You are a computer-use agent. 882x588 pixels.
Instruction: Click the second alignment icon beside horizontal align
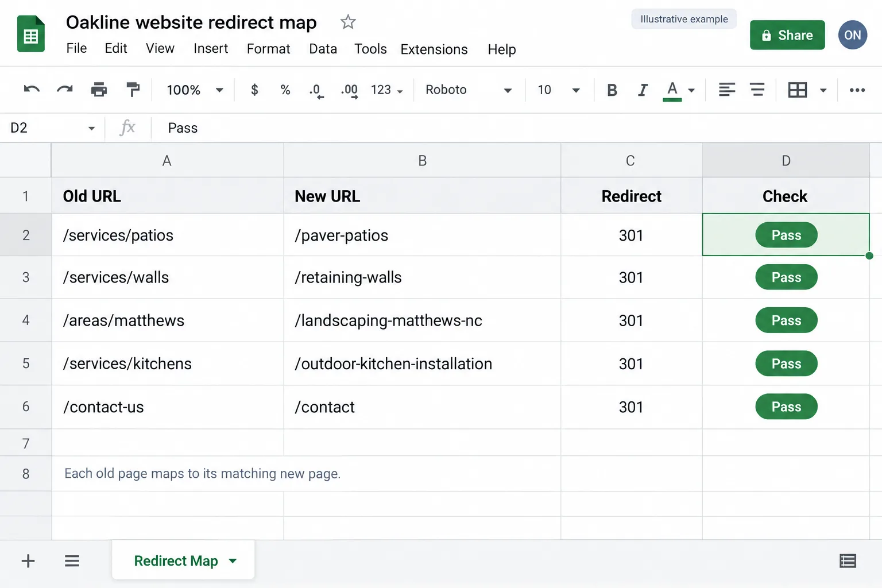click(757, 90)
